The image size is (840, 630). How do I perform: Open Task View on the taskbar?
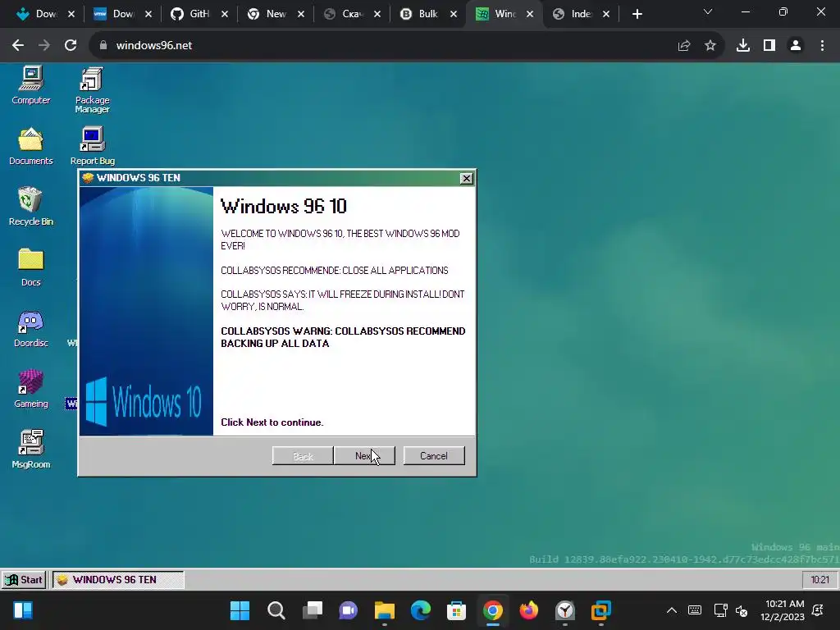pyautogui.click(x=313, y=610)
